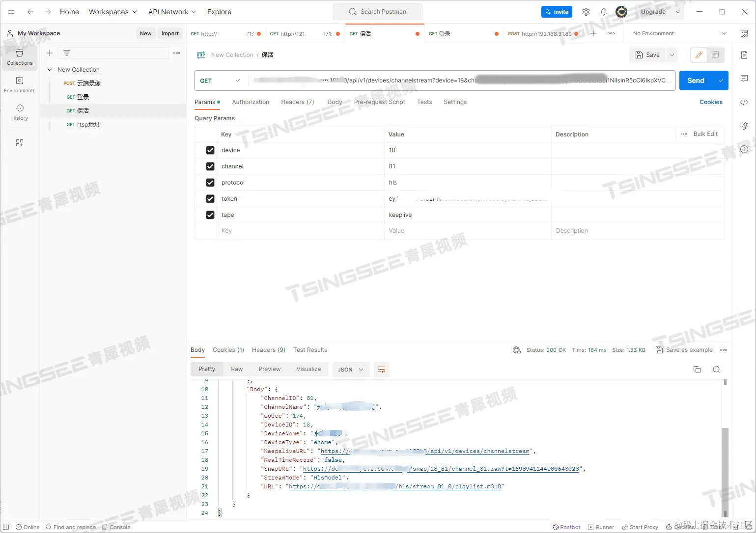This screenshot has width=756, height=533.
Task: Click the request URL input field
Action: tap(462, 80)
